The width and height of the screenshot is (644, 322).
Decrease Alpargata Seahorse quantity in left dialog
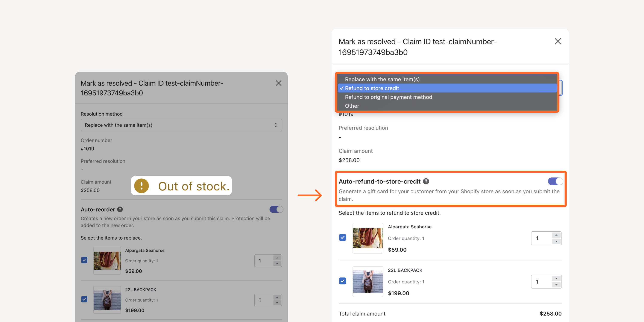[x=277, y=263]
